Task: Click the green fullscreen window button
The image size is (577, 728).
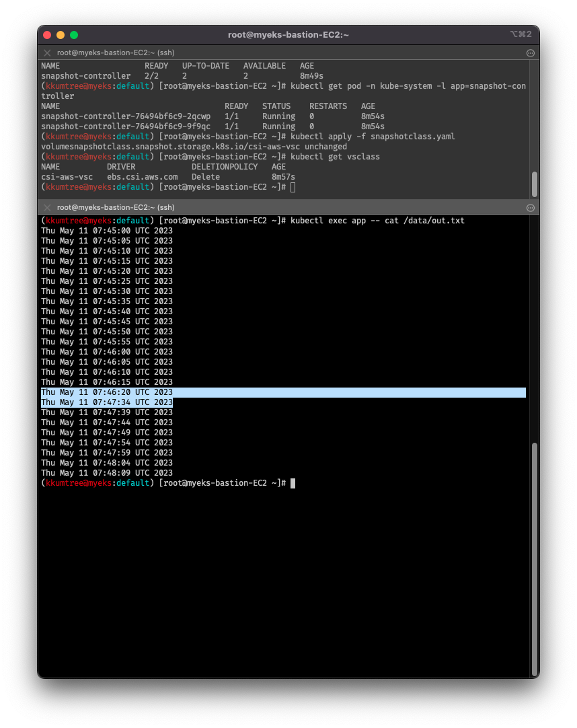Action: tap(74, 35)
